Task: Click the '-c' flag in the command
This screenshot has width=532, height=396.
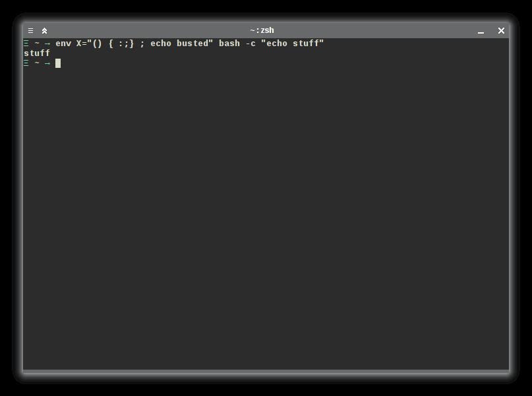Action: pyautogui.click(x=251, y=43)
